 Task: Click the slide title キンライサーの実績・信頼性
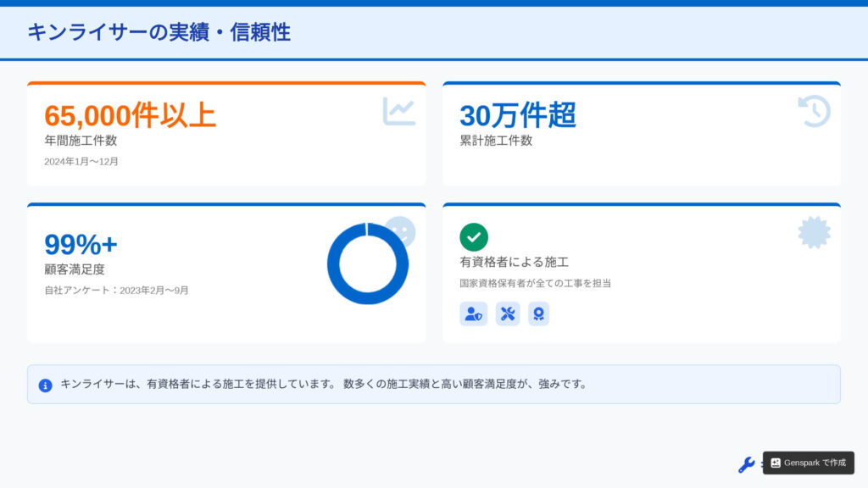pos(159,32)
